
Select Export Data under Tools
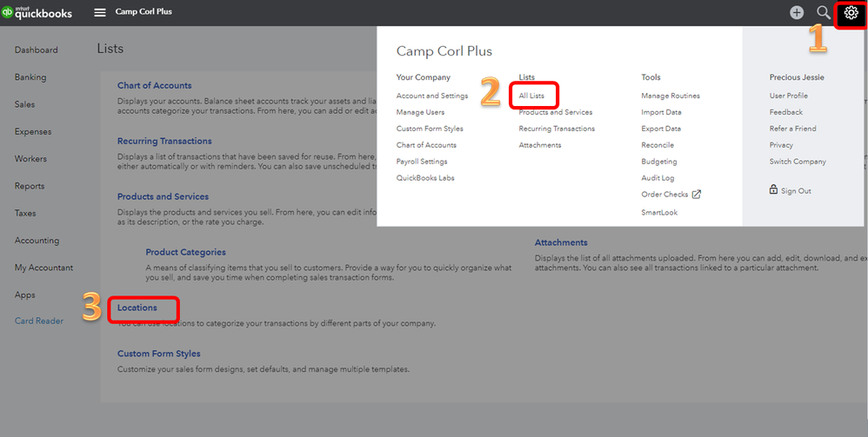tap(661, 129)
